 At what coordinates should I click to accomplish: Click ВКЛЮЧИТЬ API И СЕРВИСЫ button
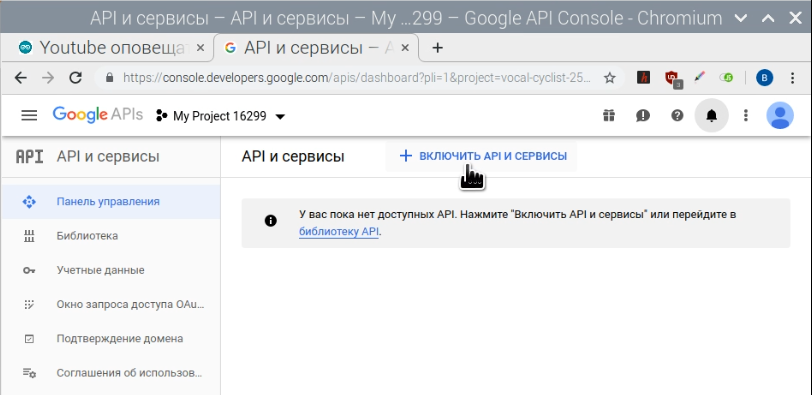[482, 156]
